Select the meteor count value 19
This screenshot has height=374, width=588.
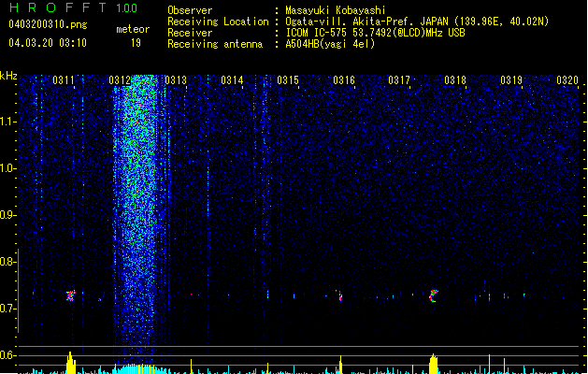pos(136,43)
